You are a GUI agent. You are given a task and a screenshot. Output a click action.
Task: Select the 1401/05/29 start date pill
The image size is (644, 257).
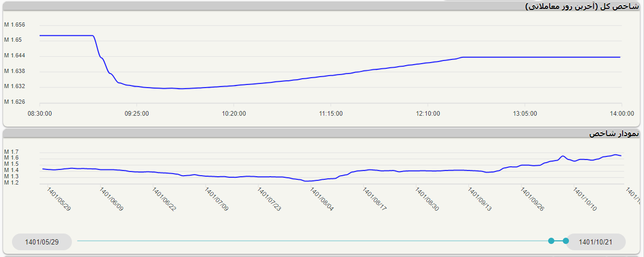(x=42, y=242)
